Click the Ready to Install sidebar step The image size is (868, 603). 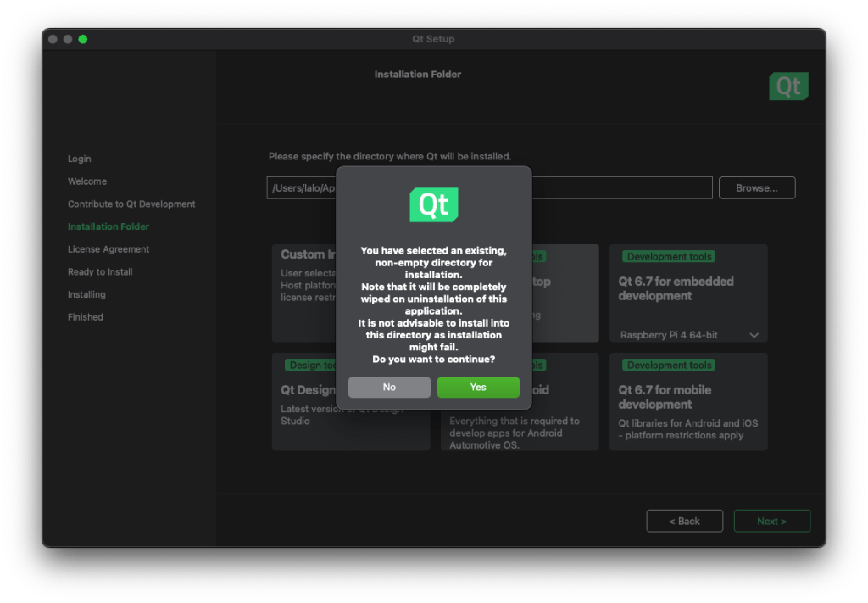point(100,272)
